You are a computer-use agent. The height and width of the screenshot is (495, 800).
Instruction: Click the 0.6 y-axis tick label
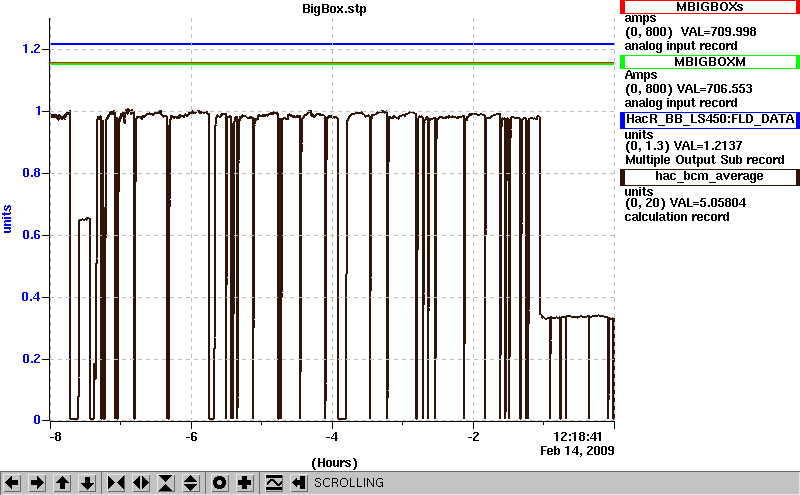point(31,235)
